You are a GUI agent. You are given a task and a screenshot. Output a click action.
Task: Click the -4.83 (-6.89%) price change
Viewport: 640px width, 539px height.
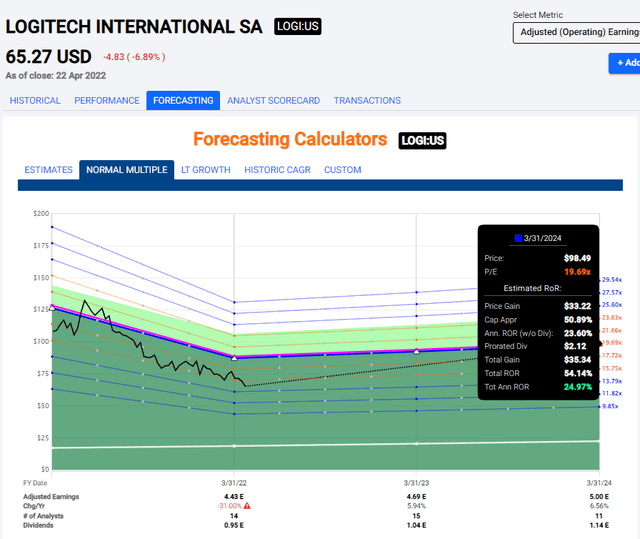tap(134, 57)
